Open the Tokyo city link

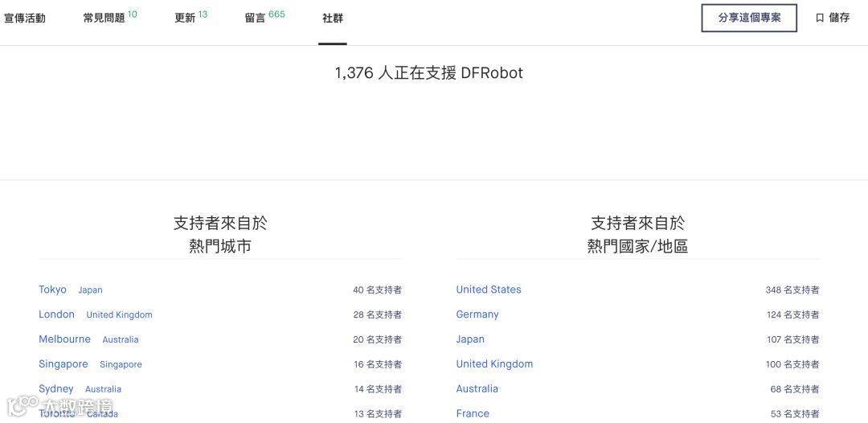[x=52, y=290]
